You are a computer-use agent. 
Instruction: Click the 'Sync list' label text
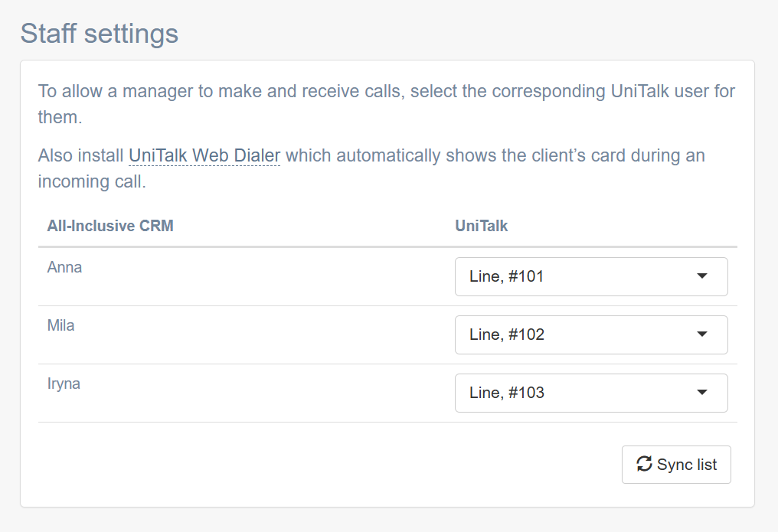[x=687, y=465]
